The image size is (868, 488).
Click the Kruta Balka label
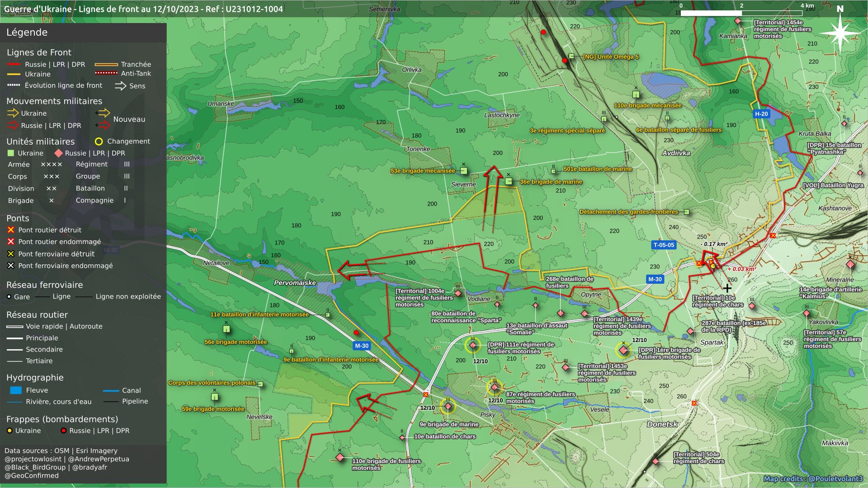[x=815, y=134]
